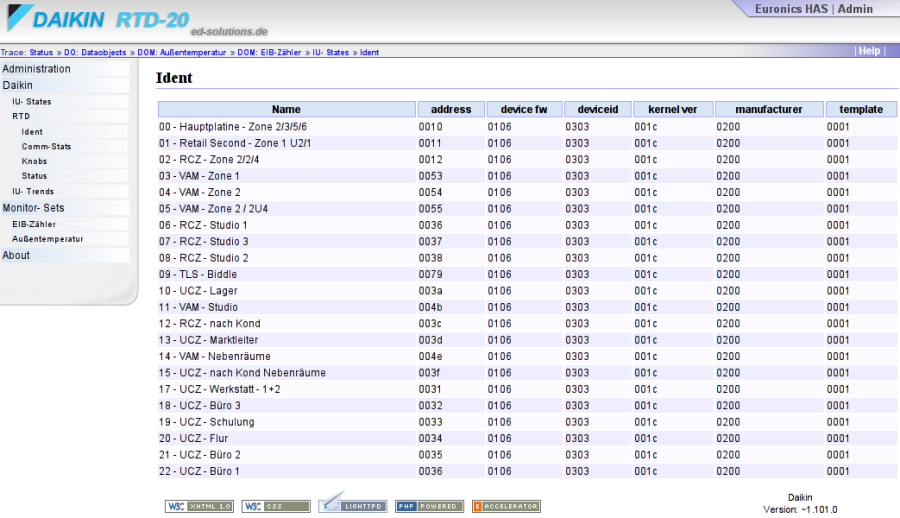Select row '20 - UCZ - Flur'
This screenshot has height=518, width=900.
click(x=527, y=438)
